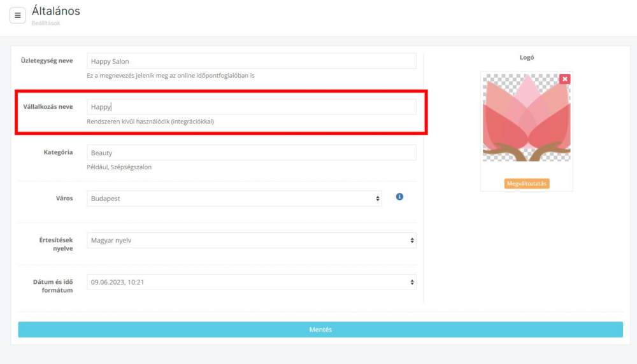
Task: Click the blue info icon beside Város
Action: tap(399, 197)
